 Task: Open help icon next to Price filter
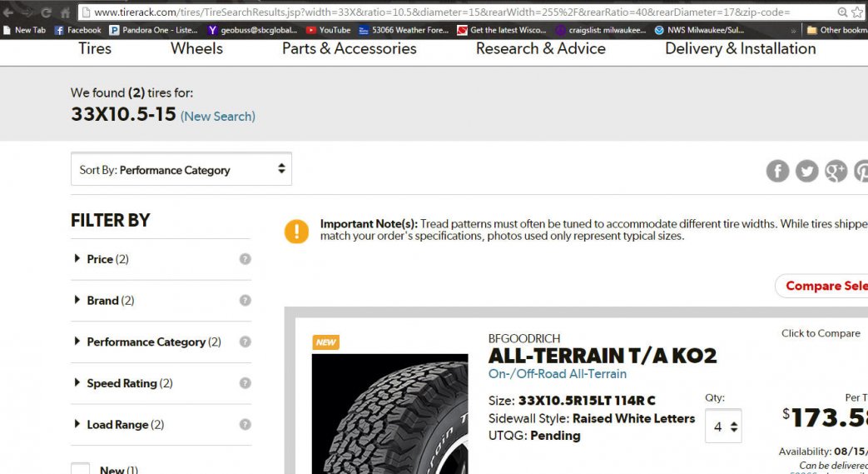246,259
